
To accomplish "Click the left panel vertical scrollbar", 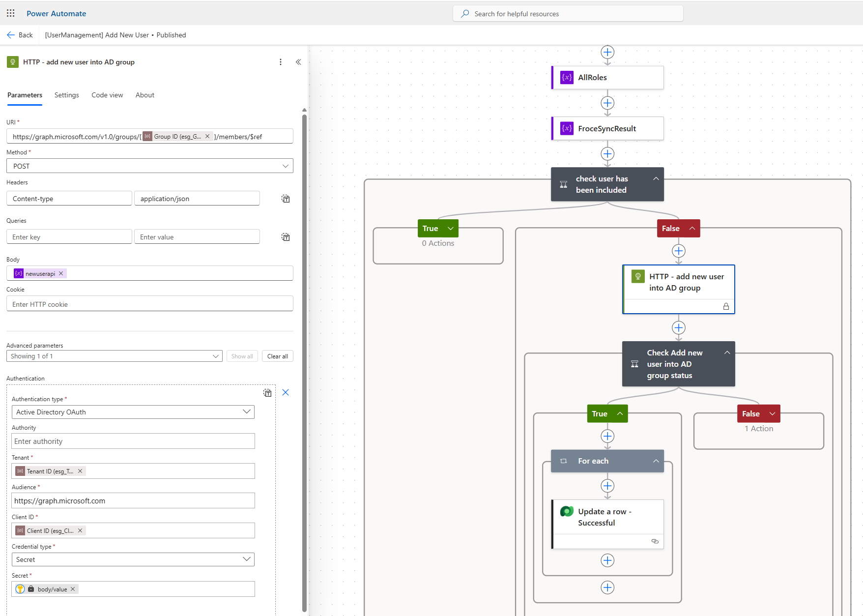I will (304, 363).
